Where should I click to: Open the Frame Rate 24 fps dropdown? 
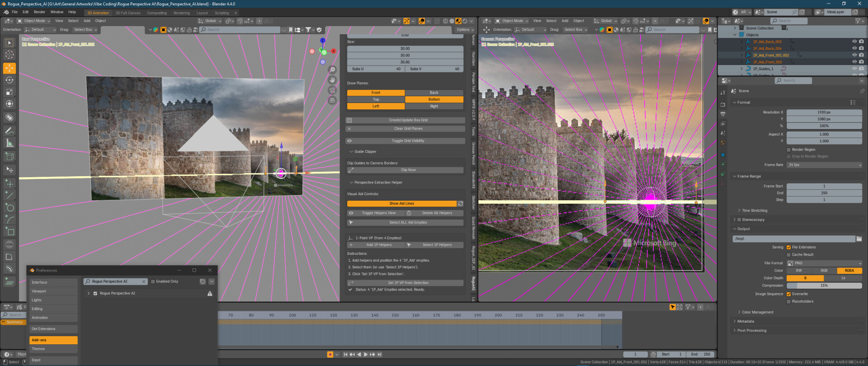(824, 165)
